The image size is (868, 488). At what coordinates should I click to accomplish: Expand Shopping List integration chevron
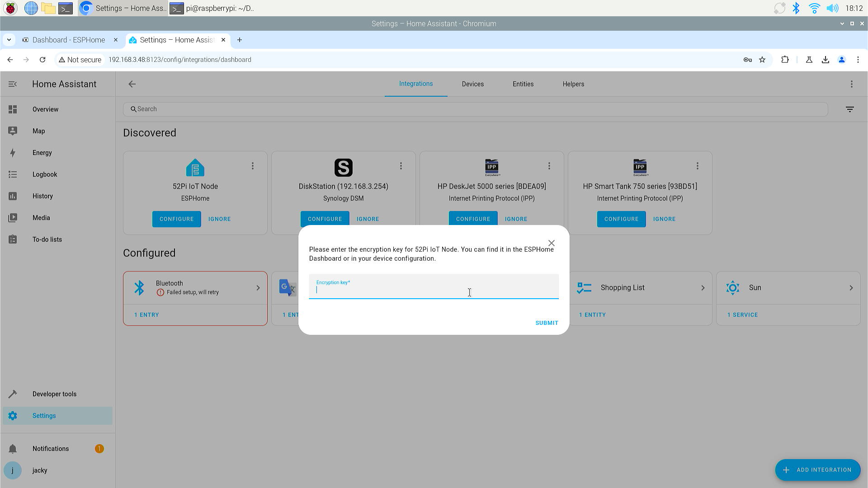tap(703, 288)
